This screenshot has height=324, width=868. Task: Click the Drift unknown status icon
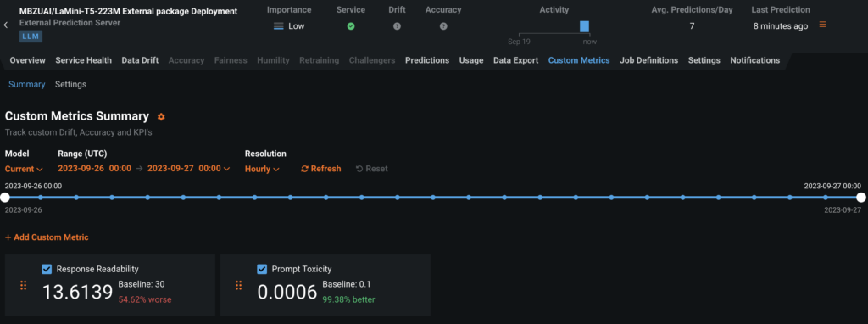tap(397, 26)
